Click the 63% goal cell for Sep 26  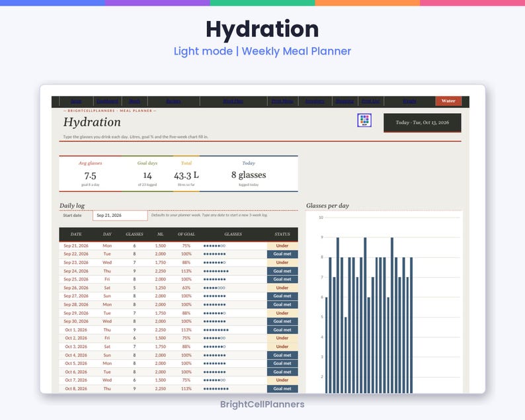click(186, 288)
